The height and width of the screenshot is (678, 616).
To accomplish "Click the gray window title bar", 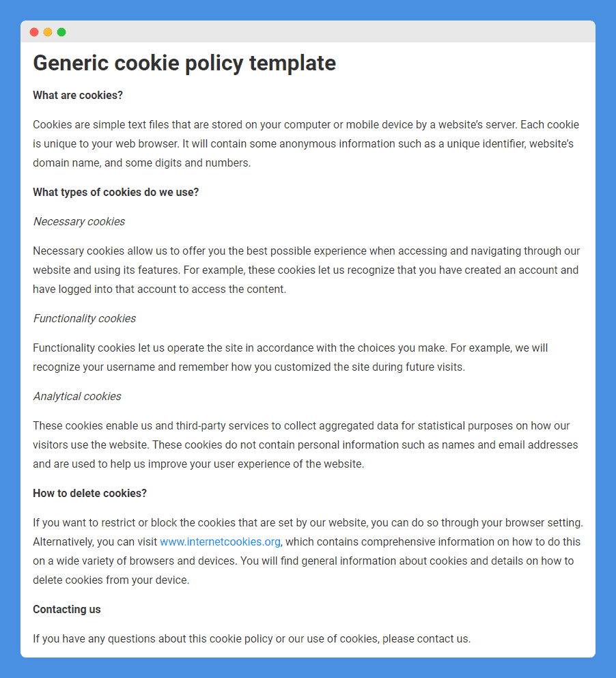I will click(308, 31).
